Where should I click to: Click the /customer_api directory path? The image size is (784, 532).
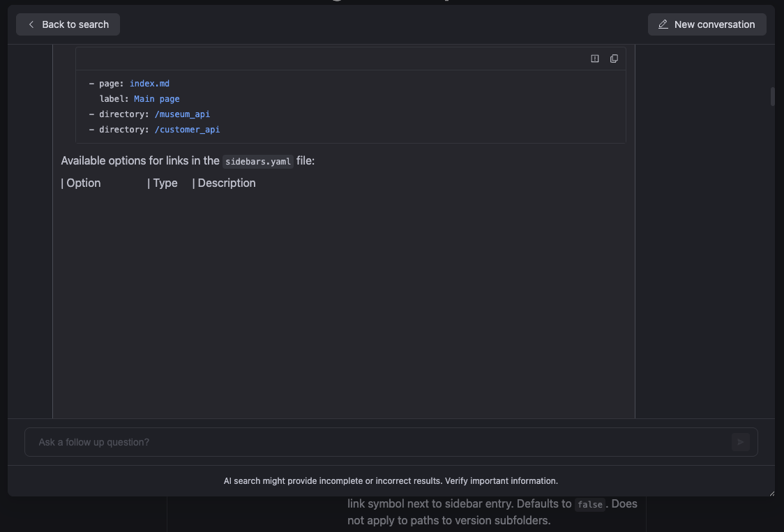coord(187,130)
